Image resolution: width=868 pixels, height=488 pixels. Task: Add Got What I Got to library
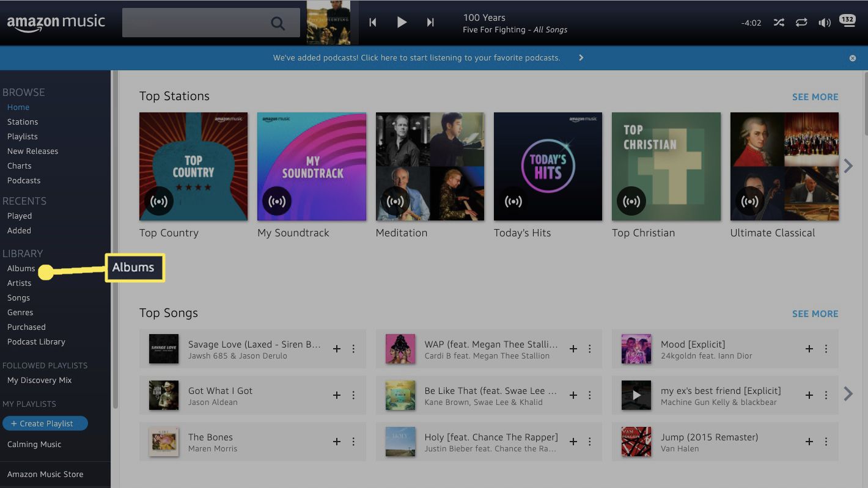(x=337, y=395)
